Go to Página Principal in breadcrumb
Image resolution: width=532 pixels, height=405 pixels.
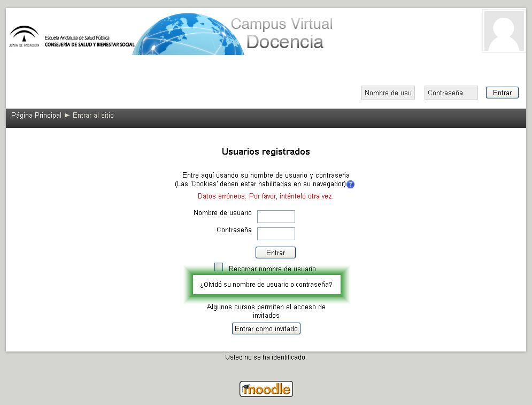click(36, 115)
